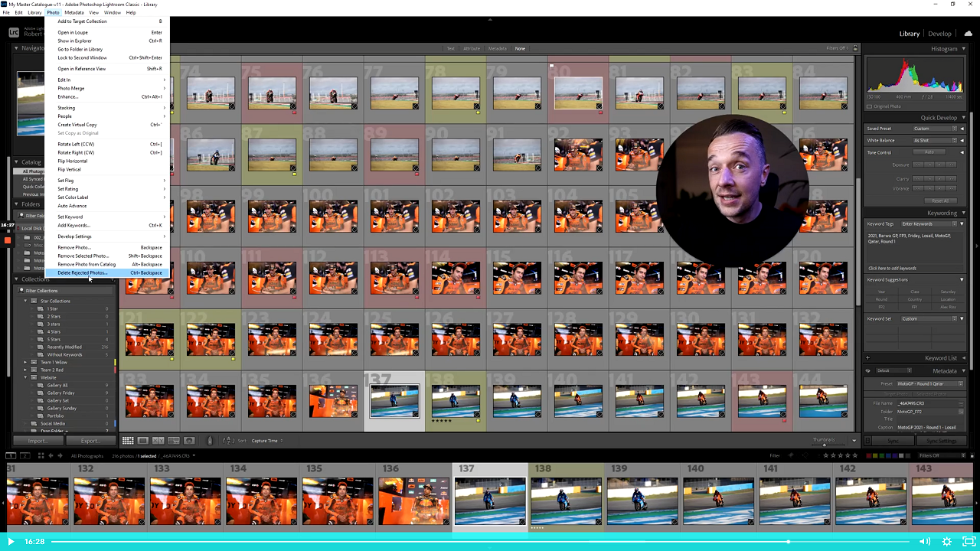Viewport: 980px width, 551px height.
Task: Toggle video player volume speaker icon
Action: tap(925, 542)
